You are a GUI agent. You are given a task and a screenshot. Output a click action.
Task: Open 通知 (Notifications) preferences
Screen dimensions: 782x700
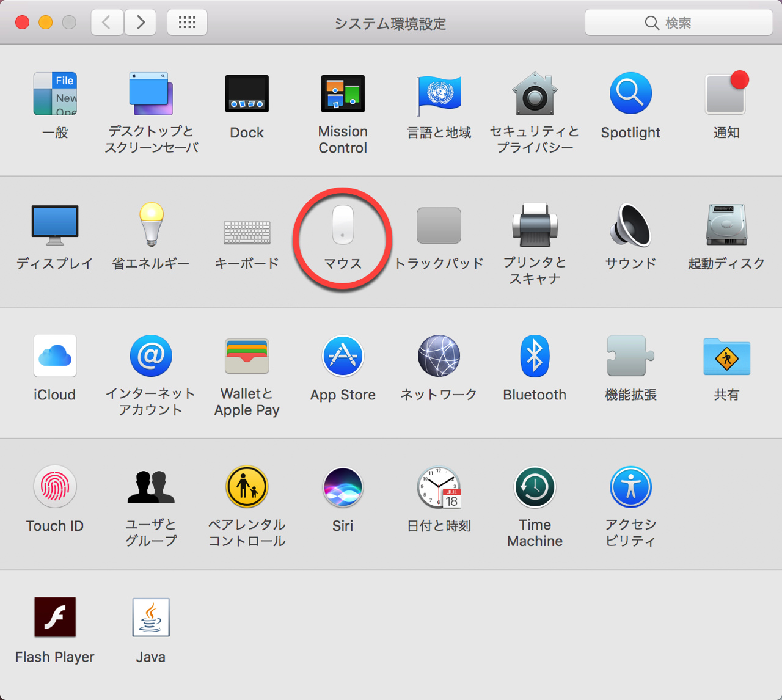[726, 93]
